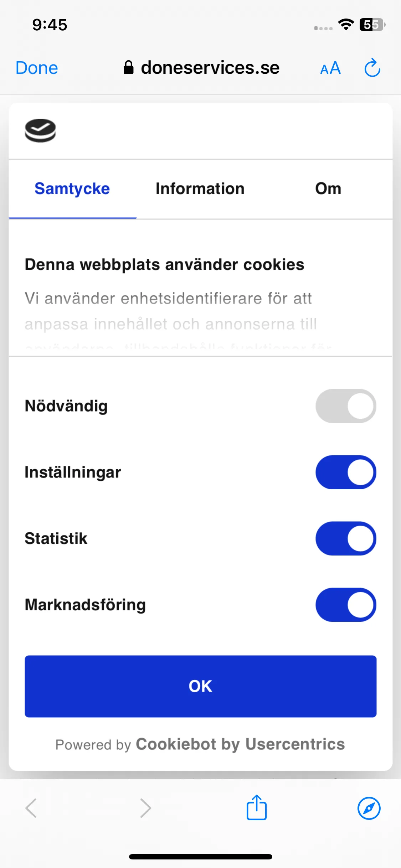
Task: Open the Om tab
Action: click(x=328, y=188)
